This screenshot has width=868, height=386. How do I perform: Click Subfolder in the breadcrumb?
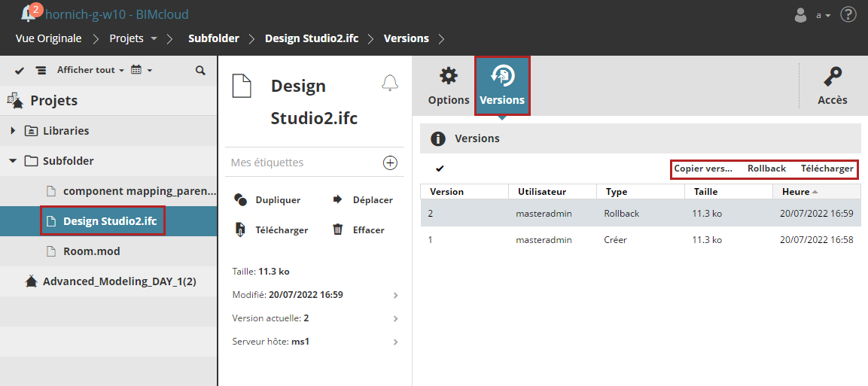(214, 38)
